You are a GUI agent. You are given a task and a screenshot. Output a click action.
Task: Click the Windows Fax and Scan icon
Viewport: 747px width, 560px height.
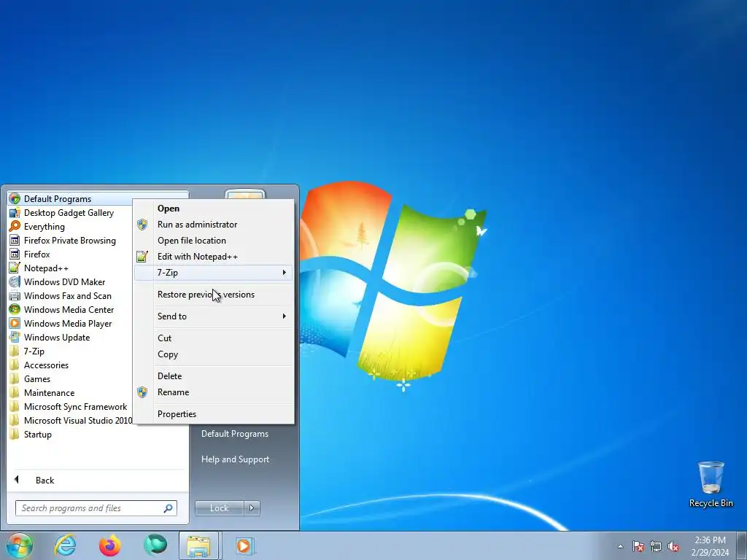(15, 296)
